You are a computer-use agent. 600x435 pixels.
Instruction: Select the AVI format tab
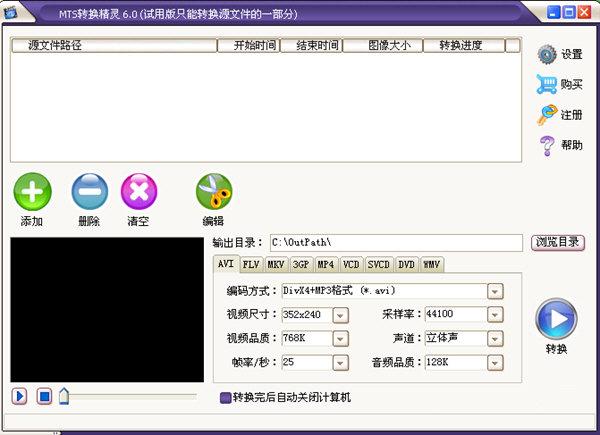tap(226, 264)
